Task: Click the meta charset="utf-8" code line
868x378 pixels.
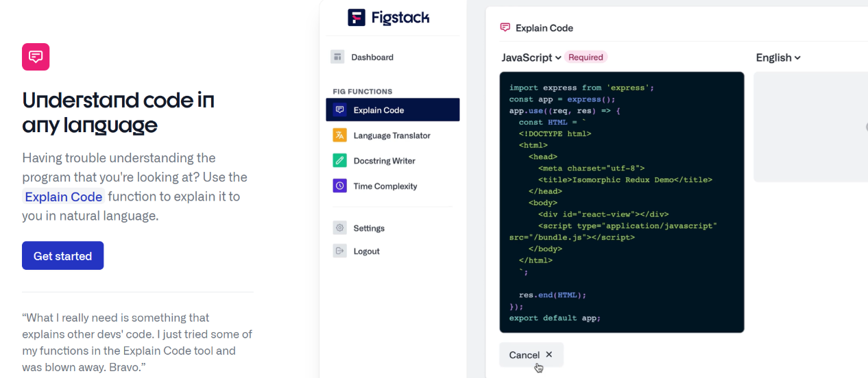Action: coord(591,168)
